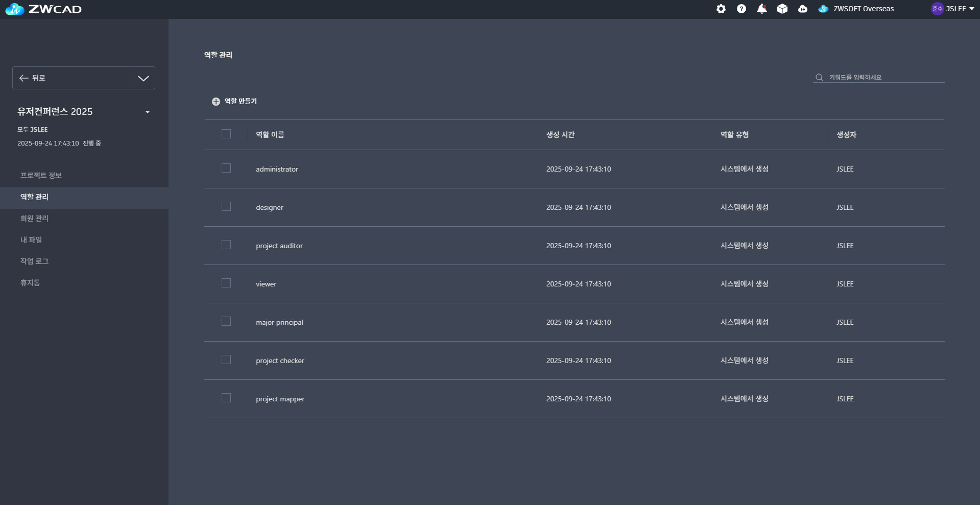Check the project checker role checkbox

pyautogui.click(x=226, y=359)
